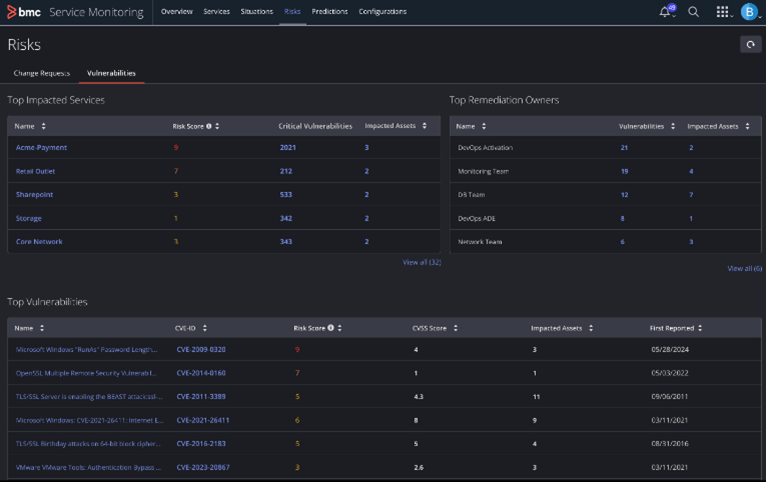Click Risk Score info icon in Top Vulnerabilities
The image size is (766, 482).
(x=331, y=327)
